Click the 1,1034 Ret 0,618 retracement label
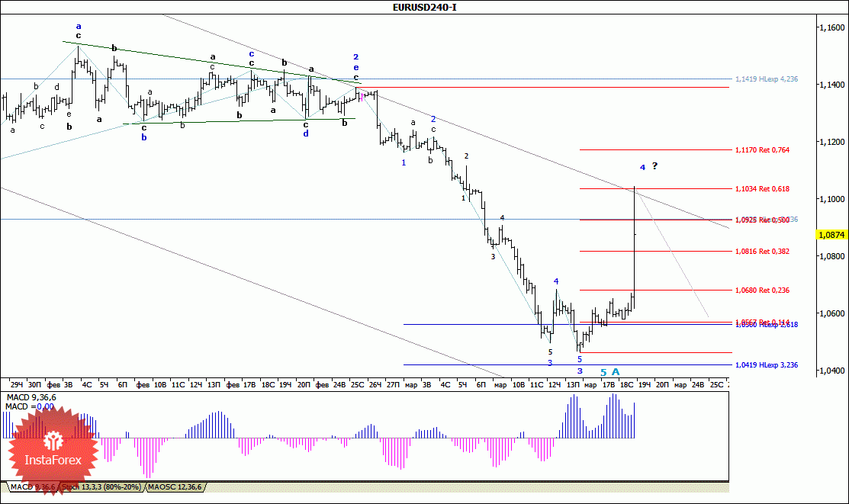 click(762, 189)
